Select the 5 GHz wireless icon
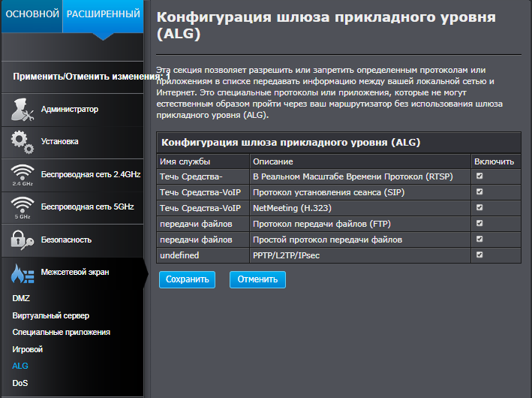 click(x=23, y=207)
